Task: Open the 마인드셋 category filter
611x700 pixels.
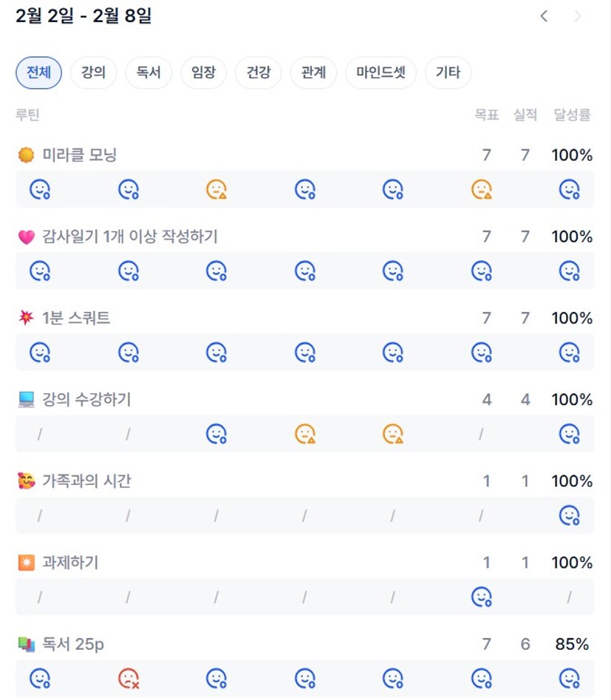Action: [x=380, y=73]
